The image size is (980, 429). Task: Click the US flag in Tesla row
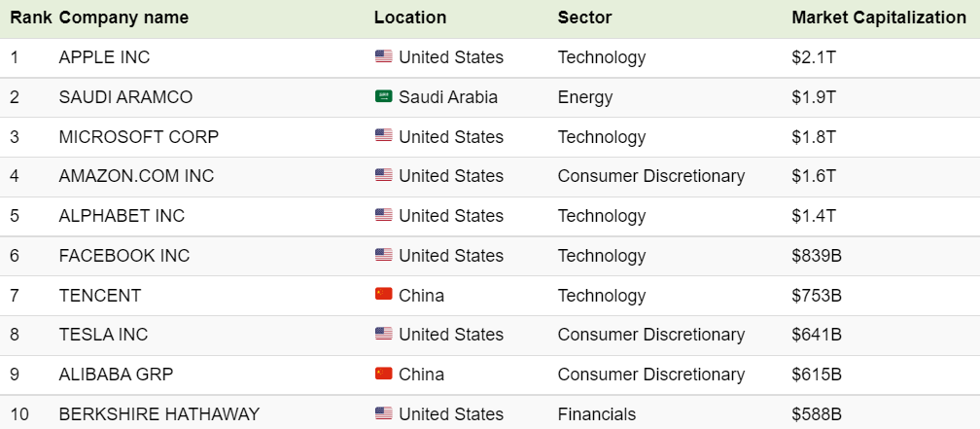(x=384, y=334)
